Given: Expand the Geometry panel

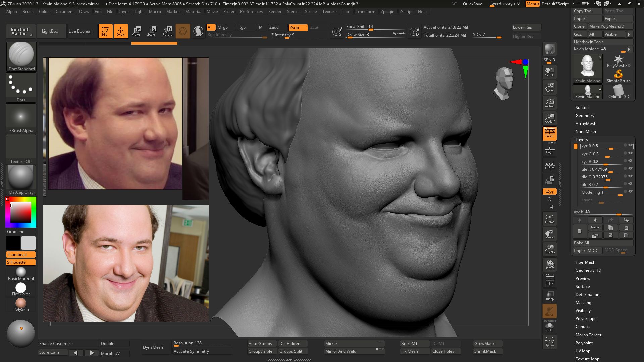Looking at the screenshot, I should coord(585,115).
